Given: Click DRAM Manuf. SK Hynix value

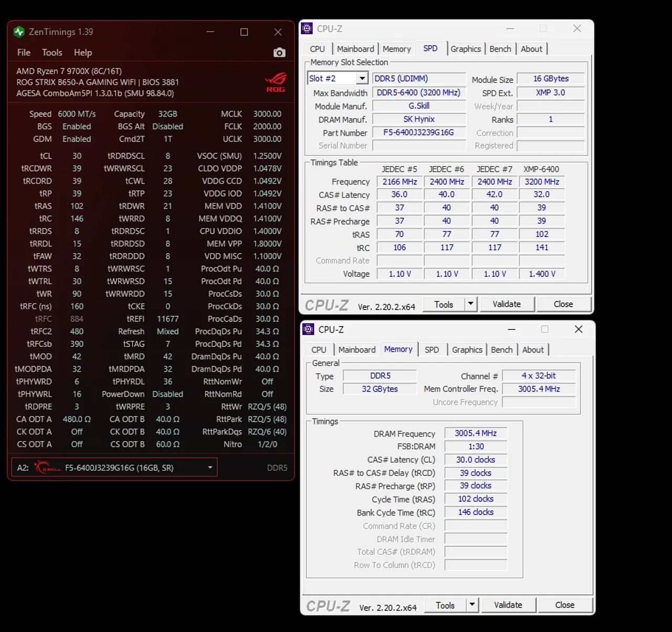Looking at the screenshot, I should click(x=419, y=119).
